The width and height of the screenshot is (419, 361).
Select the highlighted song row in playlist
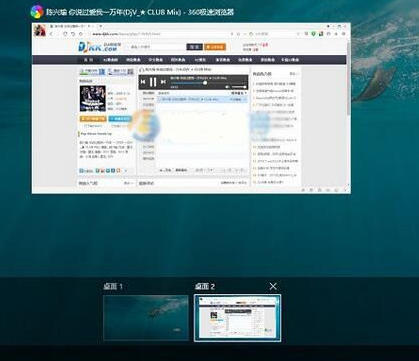click(x=202, y=99)
